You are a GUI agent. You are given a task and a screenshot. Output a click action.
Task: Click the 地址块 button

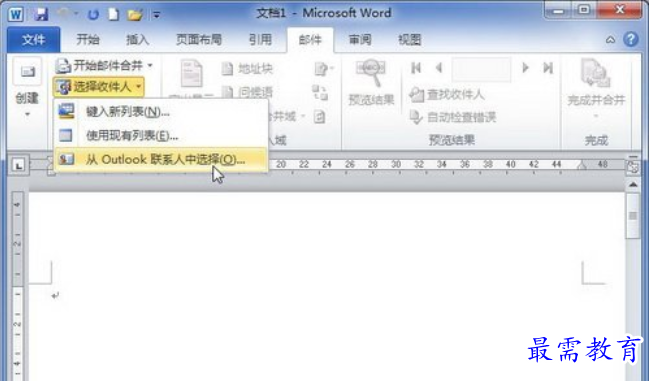pyautogui.click(x=248, y=69)
